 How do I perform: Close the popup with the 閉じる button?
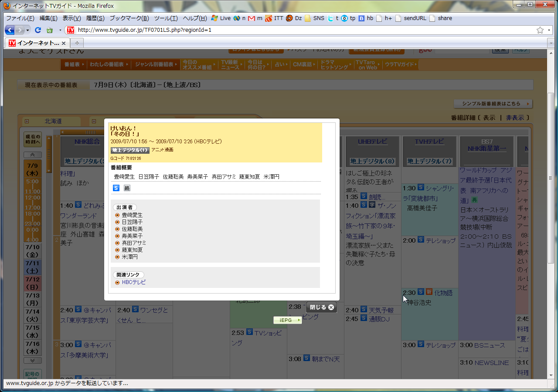(322, 307)
